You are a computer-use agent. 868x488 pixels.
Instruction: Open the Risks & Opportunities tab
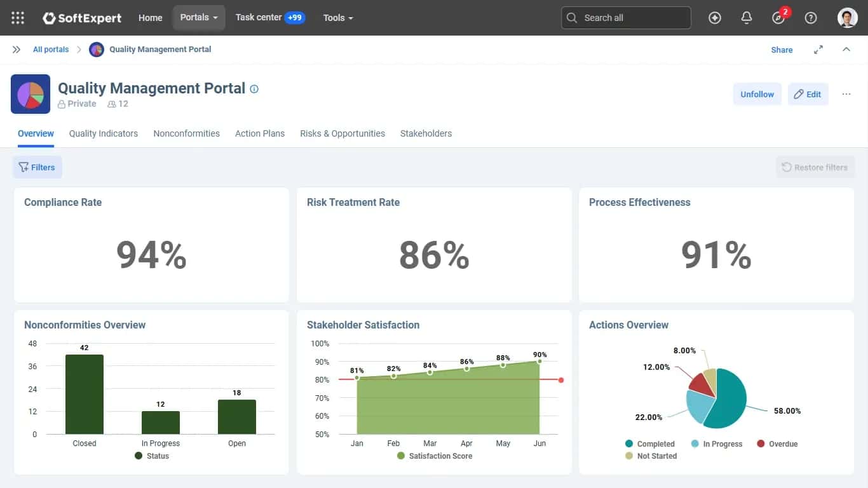click(342, 133)
